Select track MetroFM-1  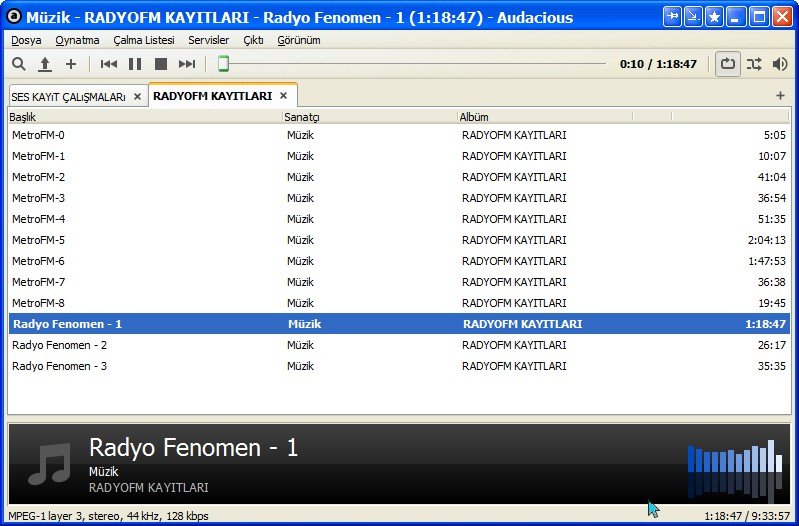point(399,156)
